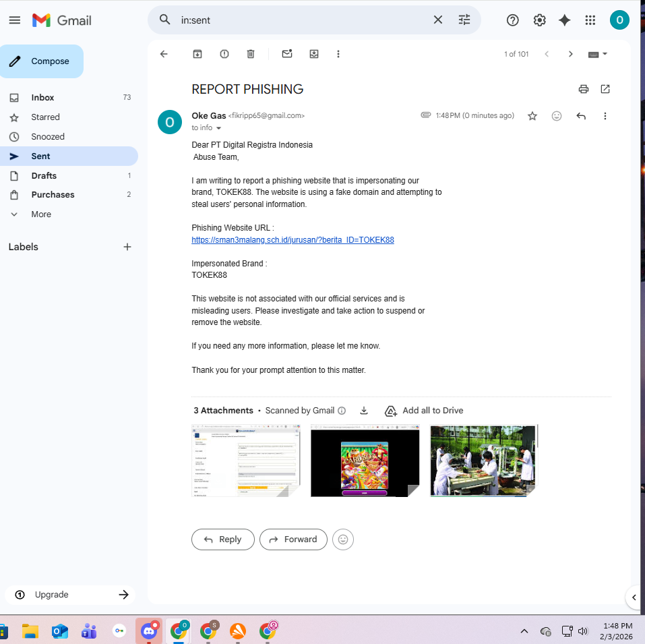
Task: Mark email as unread
Action: [x=287, y=53]
